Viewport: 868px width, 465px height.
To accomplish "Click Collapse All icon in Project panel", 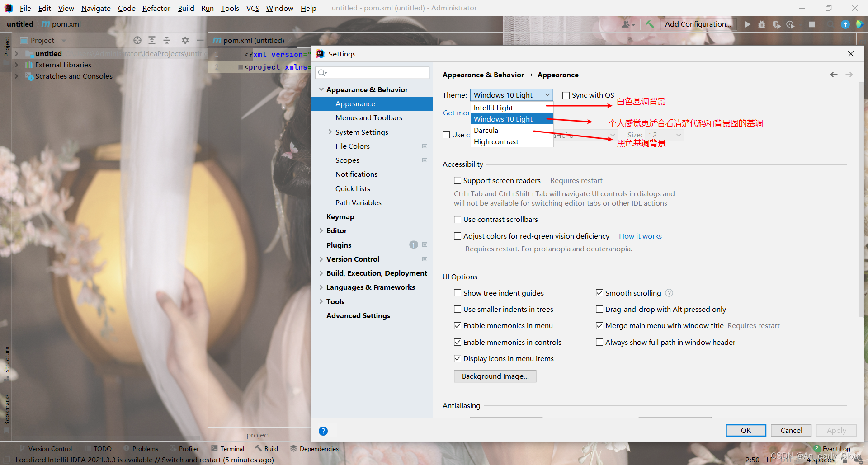I will tap(167, 40).
